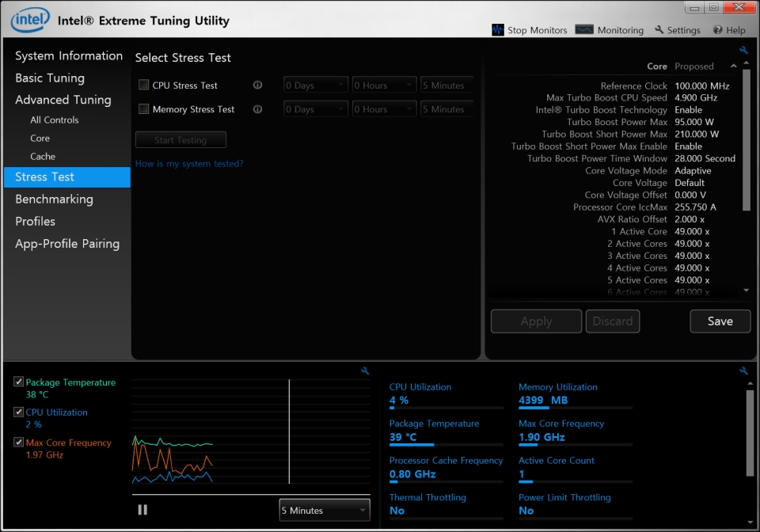Enable the Memory Stress Test checkbox
Viewport: 760px width, 532px height.
143,109
